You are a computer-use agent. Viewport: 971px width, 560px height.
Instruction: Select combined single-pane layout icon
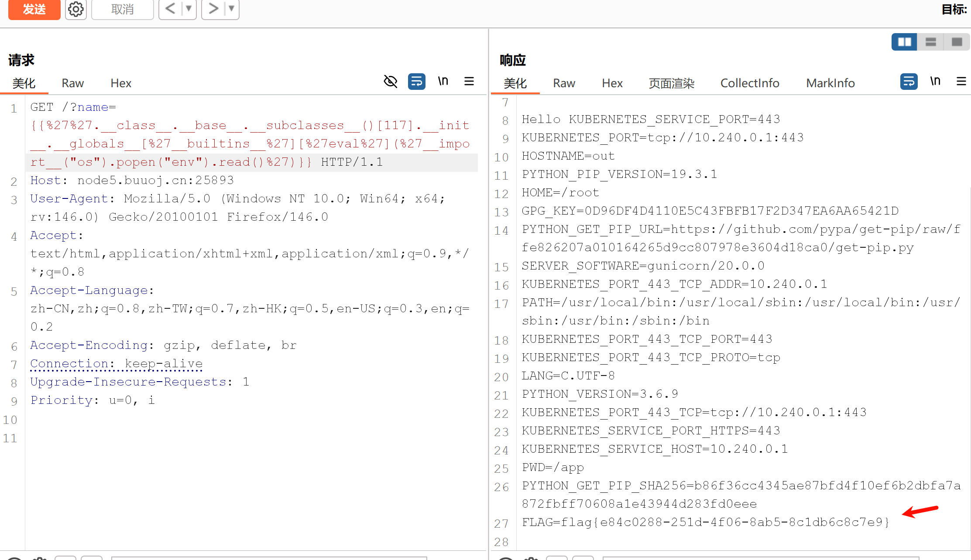(957, 42)
